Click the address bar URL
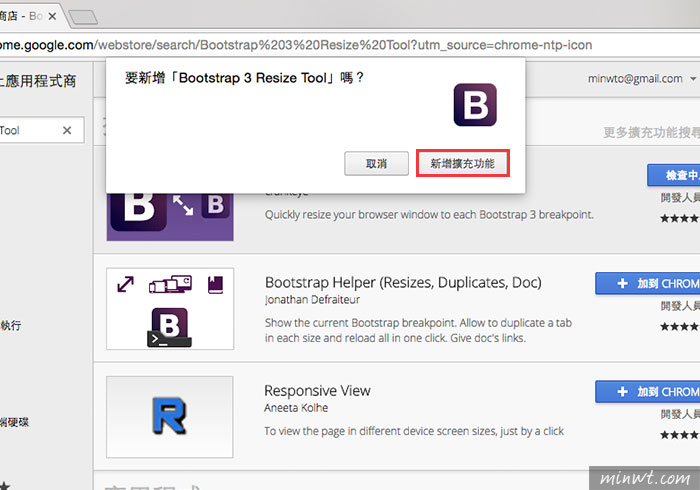Image resolution: width=700 pixels, height=490 pixels. coord(296,45)
